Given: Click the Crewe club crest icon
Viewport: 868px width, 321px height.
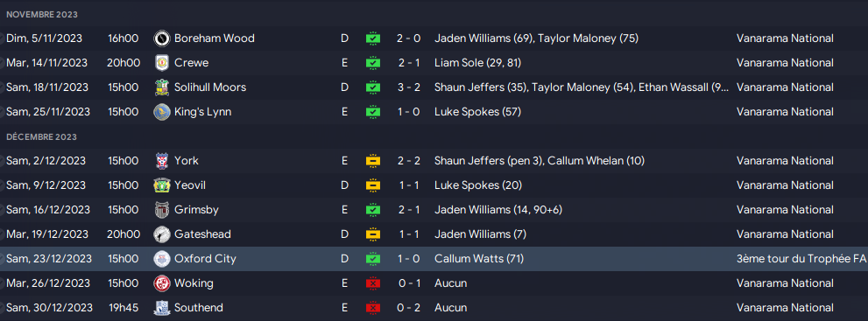Looking at the screenshot, I should click(x=162, y=63).
